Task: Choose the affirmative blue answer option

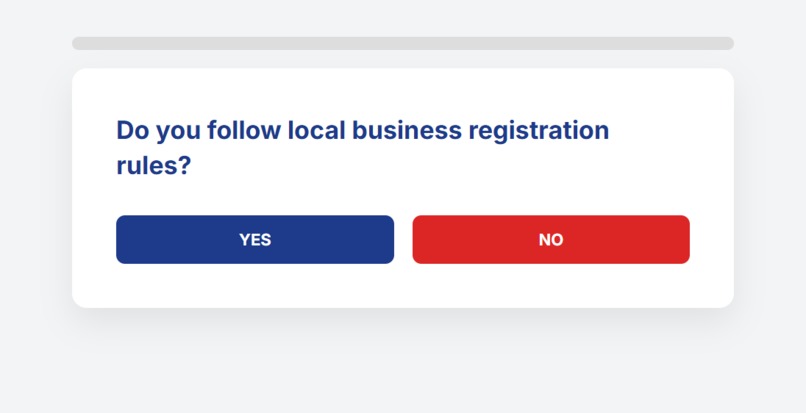Action: (255, 240)
